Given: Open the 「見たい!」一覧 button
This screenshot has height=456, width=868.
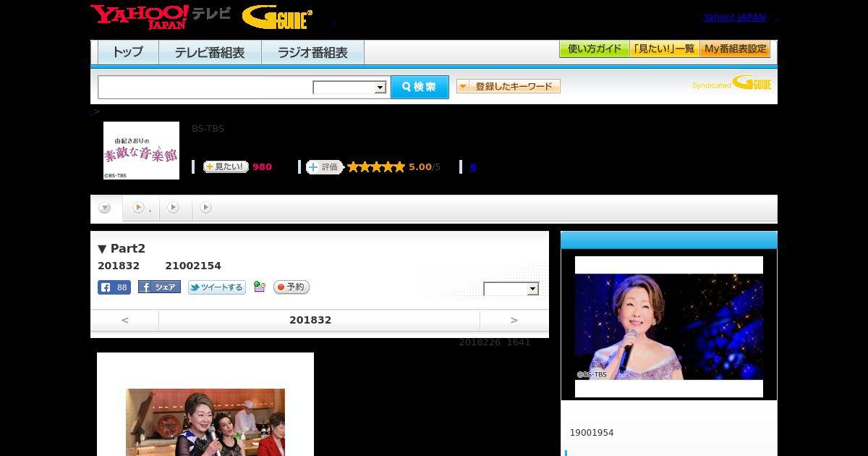Looking at the screenshot, I should click(665, 49).
